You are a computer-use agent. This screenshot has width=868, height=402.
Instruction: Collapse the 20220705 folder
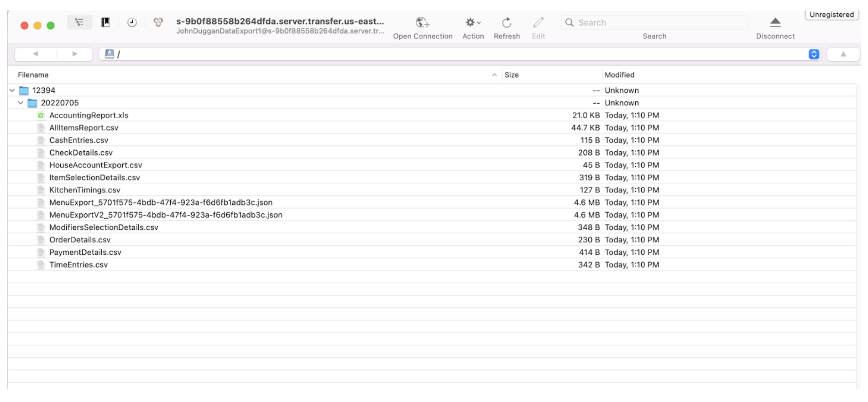tap(21, 103)
